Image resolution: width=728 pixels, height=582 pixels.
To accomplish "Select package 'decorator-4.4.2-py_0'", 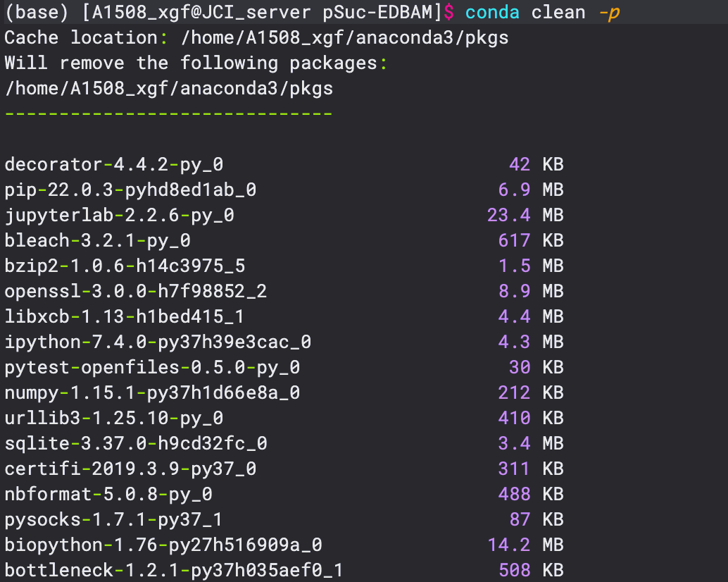I will point(114,165).
